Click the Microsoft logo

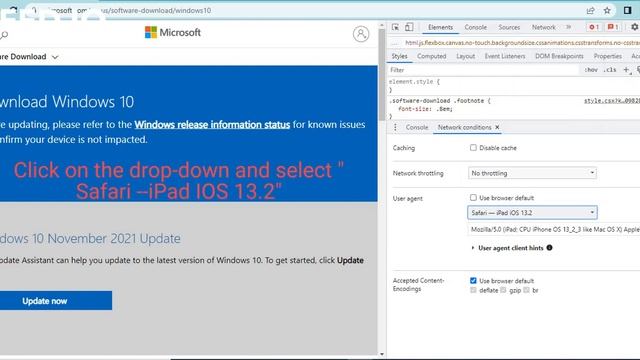173,32
